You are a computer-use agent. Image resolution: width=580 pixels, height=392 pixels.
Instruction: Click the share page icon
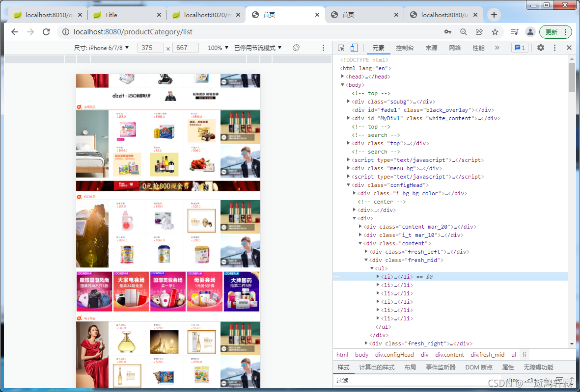tap(479, 32)
